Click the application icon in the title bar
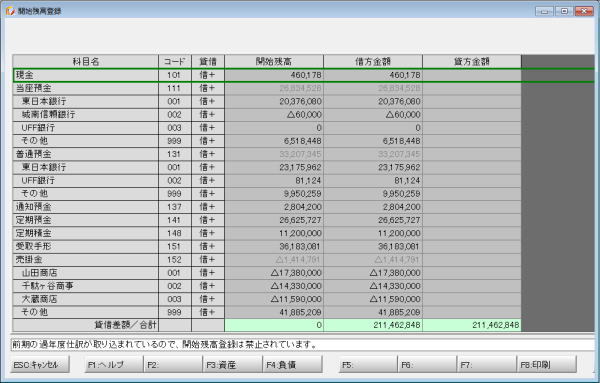Viewport: 600px width, 383px height. [10, 11]
